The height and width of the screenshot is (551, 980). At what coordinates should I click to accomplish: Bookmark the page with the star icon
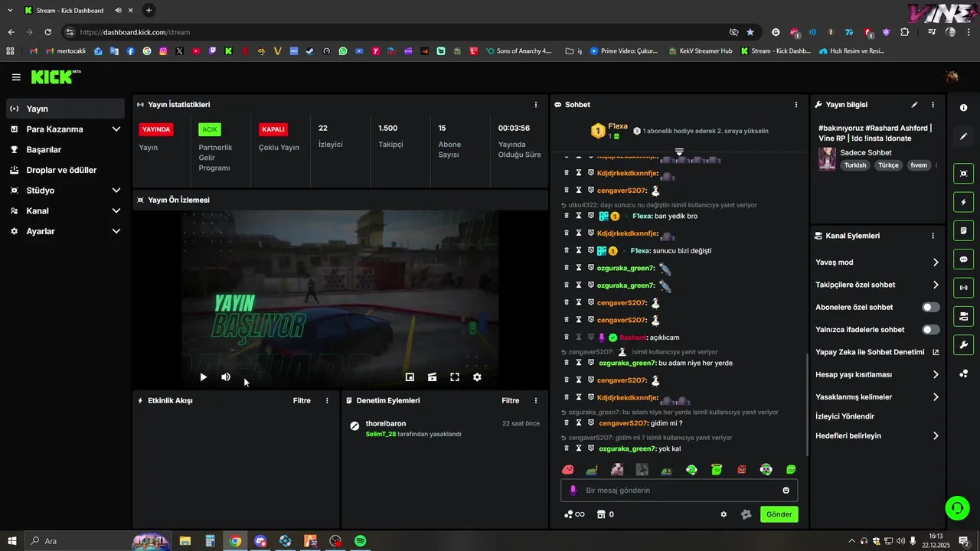tap(750, 32)
